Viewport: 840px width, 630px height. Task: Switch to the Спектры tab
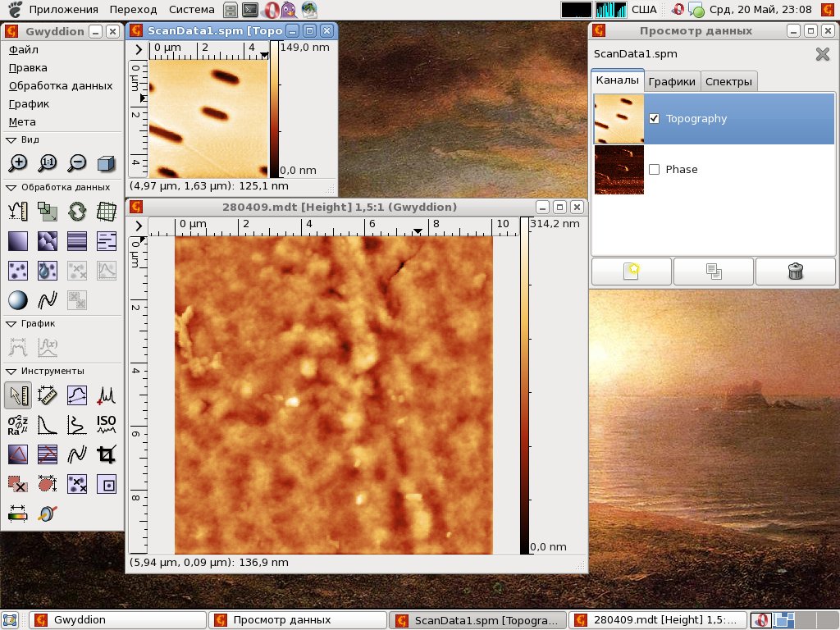728,81
